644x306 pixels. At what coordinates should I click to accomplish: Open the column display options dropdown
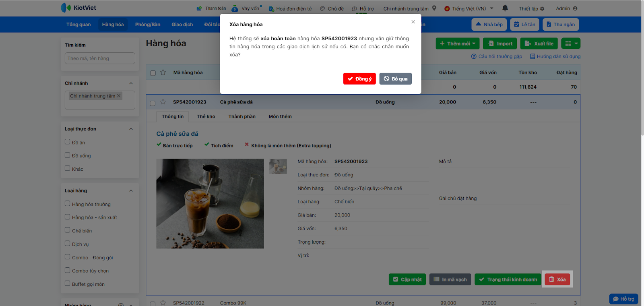[x=571, y=43]
